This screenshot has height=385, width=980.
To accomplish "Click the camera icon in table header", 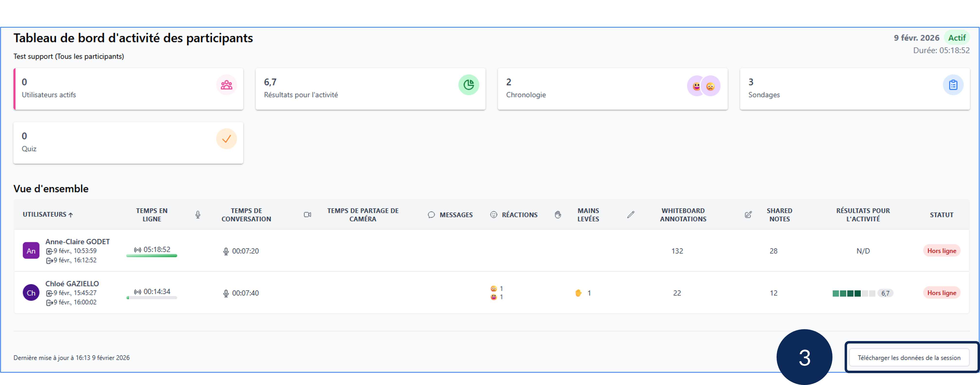I will point(307,215).
